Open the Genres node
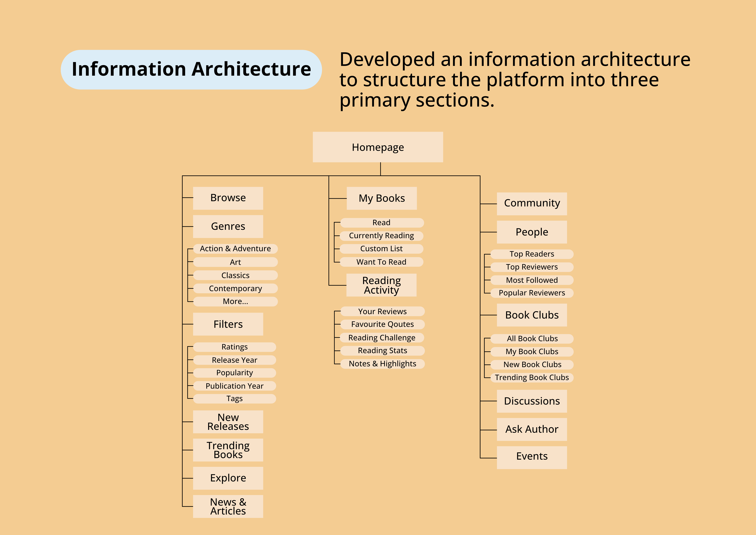 point(228,226)
